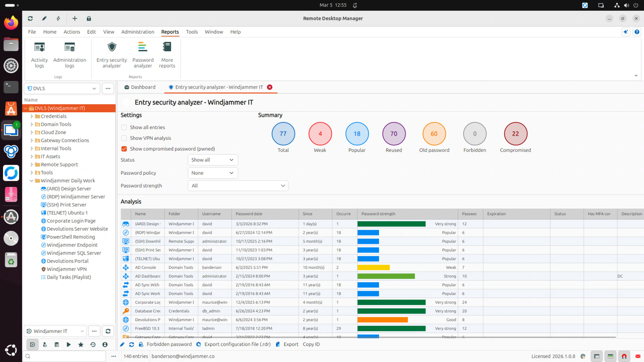Viewport: 644px width, 362px height.
Task: Click the Export configuration file (.rdr) link
Action: click(x=237, y=344)
